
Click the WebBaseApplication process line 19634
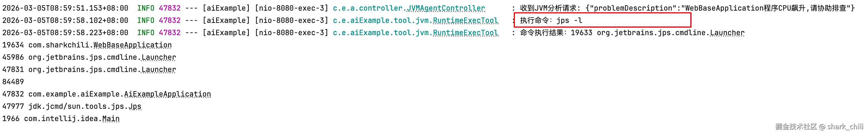(x=87, y=45)
